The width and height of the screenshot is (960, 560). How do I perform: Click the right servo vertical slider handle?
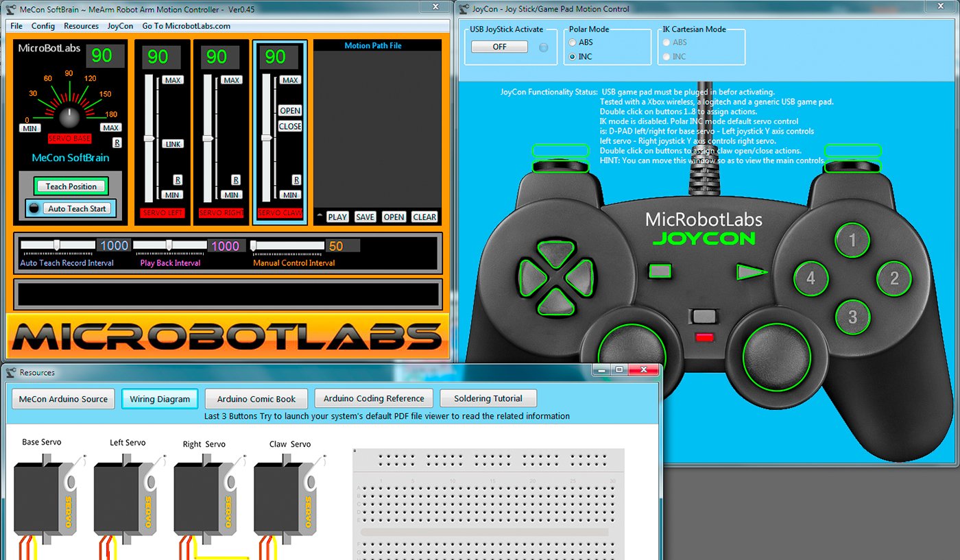click(207, 138)
